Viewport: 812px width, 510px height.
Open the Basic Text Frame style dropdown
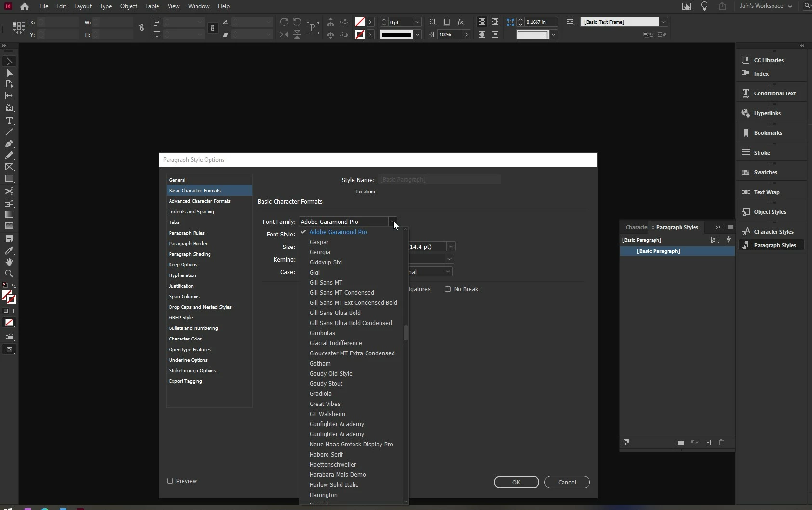[663, 22]
